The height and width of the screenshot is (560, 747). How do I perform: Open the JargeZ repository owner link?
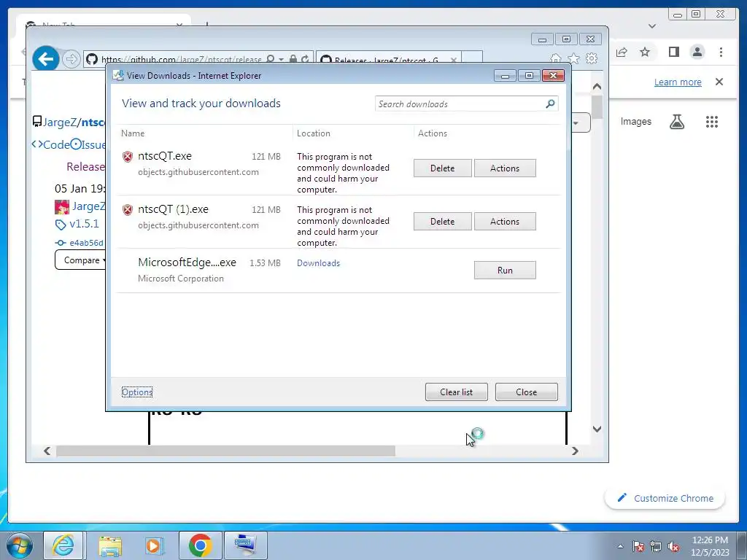tap(60, 122)
